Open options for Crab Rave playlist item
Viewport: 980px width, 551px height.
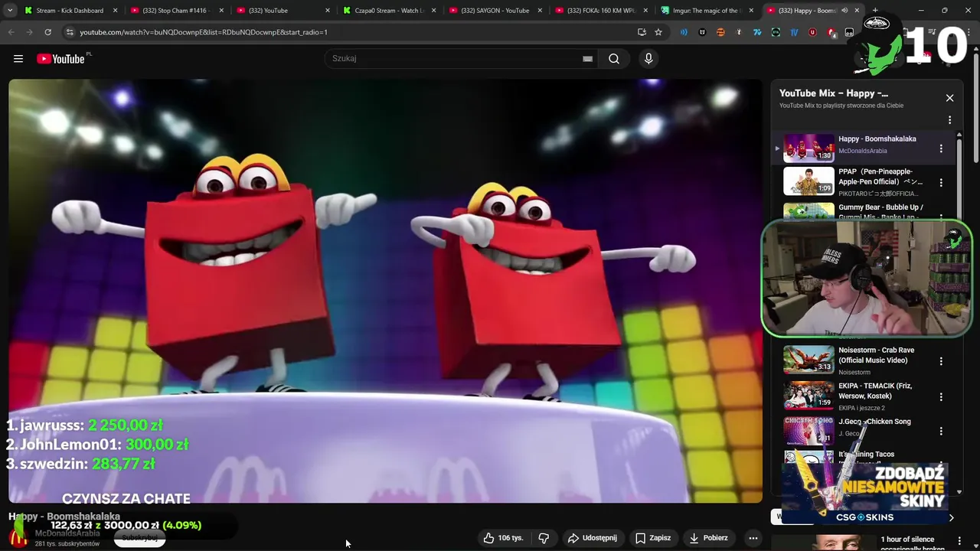pos(941,361)
